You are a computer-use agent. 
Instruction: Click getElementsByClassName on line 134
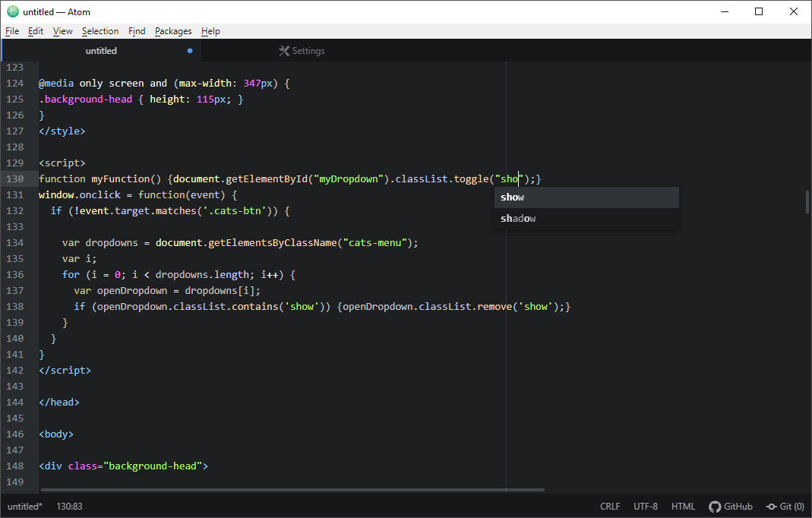[273, 243]
